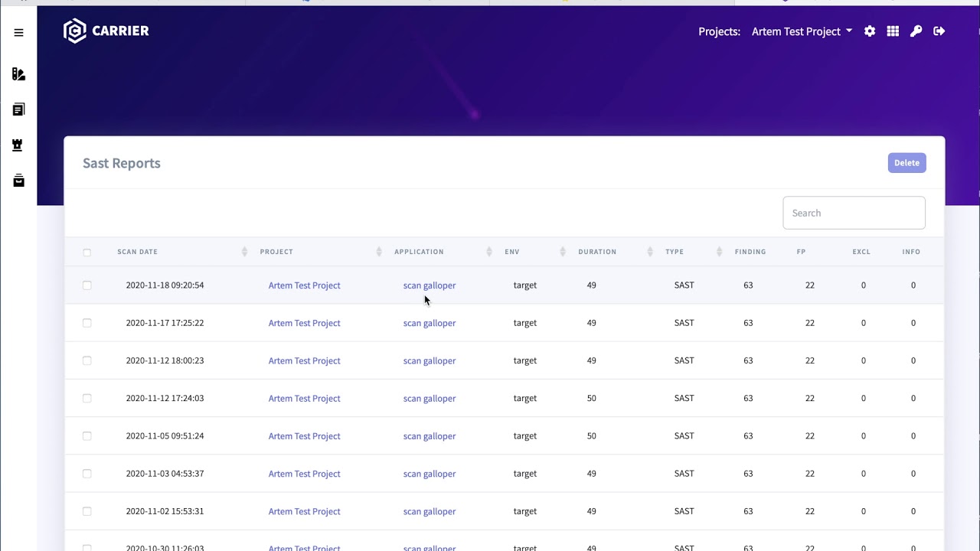Open the hamburger sidebar menu
Screen dimensions: 980x551
18,32
